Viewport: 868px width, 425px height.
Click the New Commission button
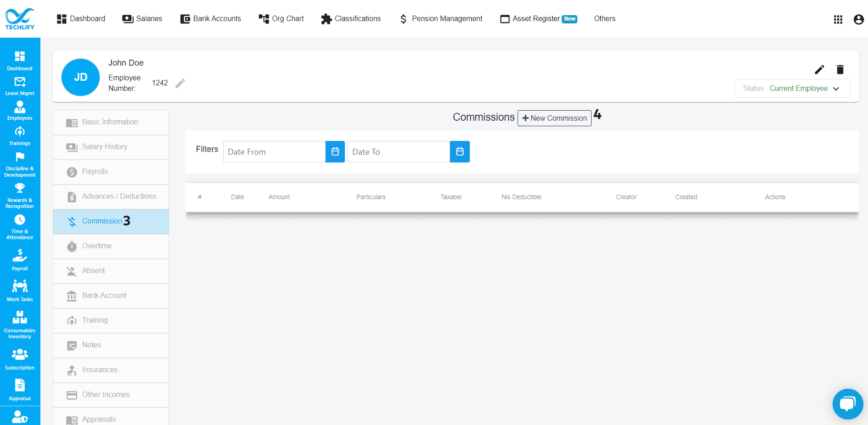tap(554, 118)
